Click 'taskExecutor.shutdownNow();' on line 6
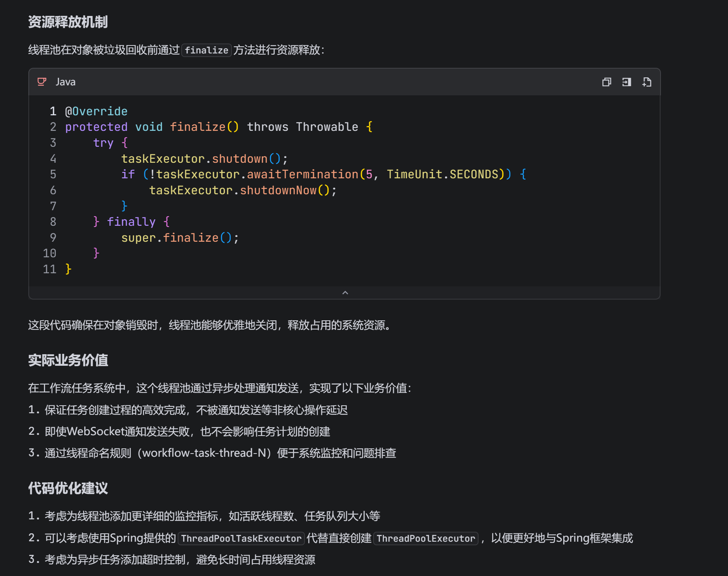Image resolution: width=728 pixels, height=576 pixels. coord(243,190)
